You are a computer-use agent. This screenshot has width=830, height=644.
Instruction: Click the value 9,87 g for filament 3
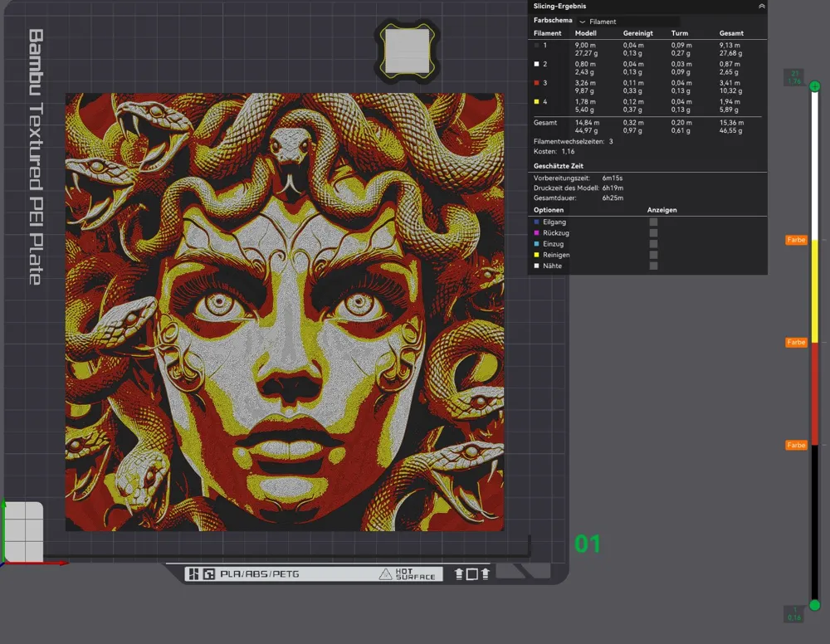[584, 91]
